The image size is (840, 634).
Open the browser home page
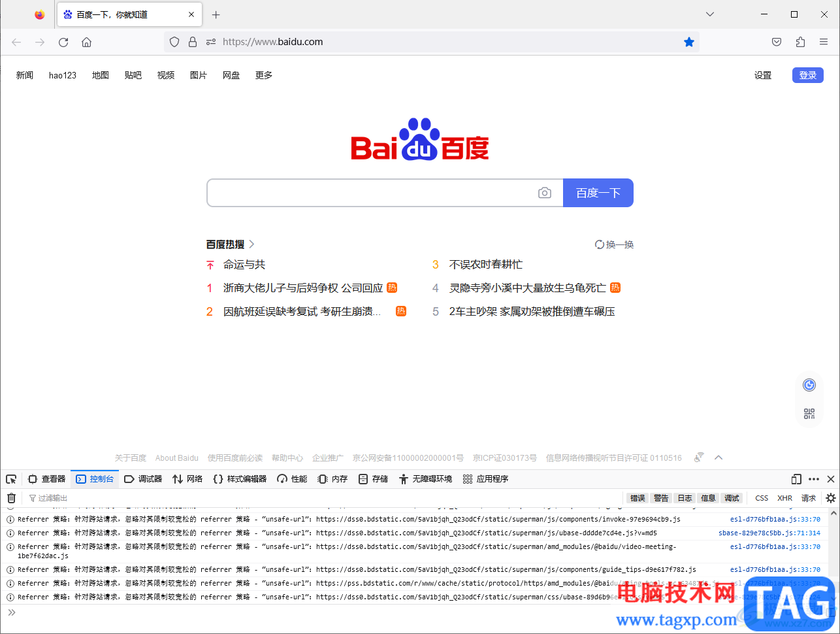click(86, 42)
